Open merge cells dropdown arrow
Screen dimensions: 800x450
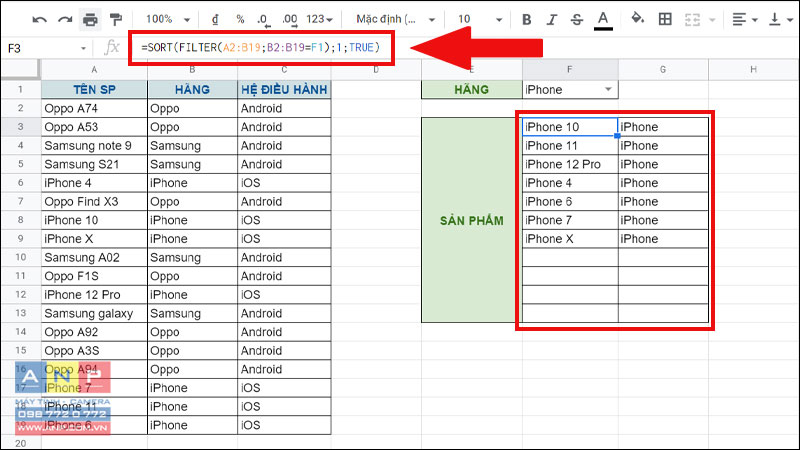tap(712, 20)
